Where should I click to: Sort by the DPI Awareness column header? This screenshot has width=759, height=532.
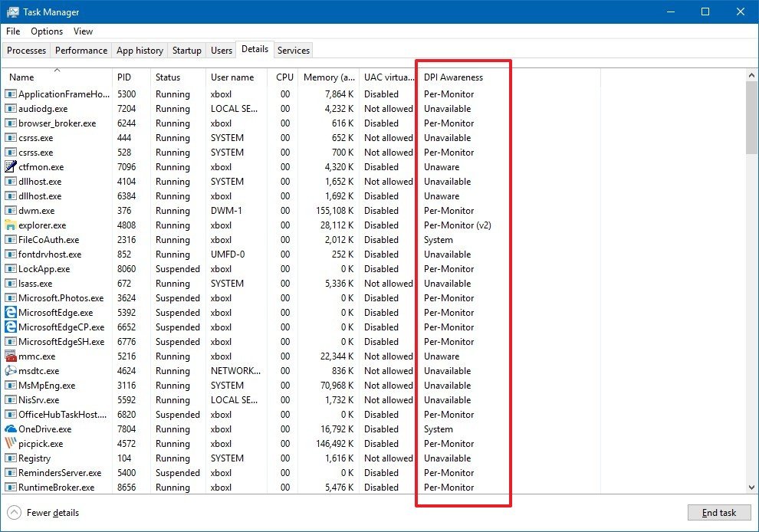pos(510,77)
